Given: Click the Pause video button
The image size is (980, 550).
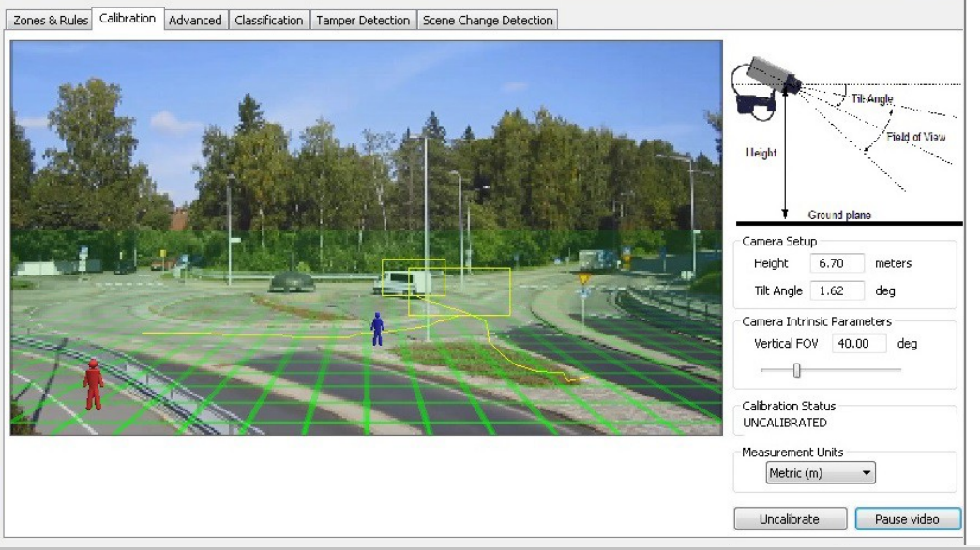Looking at the screenshot, I should (x=907, y=519).
